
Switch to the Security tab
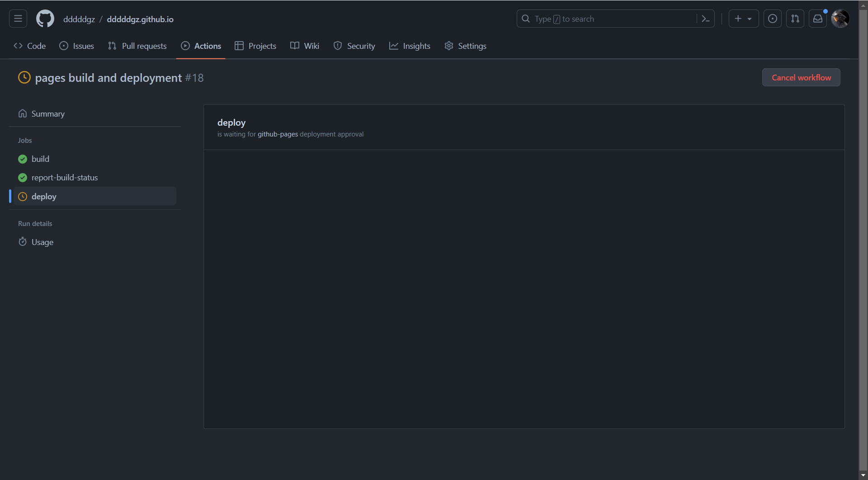(354, 46)
